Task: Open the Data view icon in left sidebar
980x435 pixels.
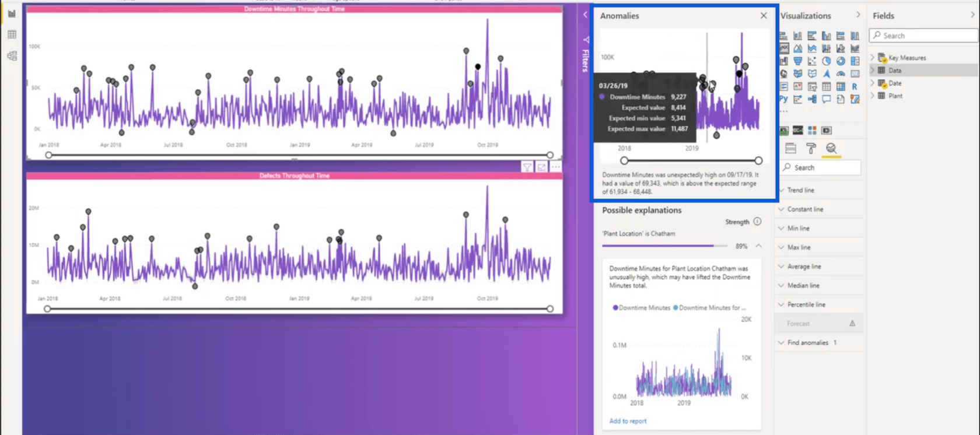Action: coord(12,35)
